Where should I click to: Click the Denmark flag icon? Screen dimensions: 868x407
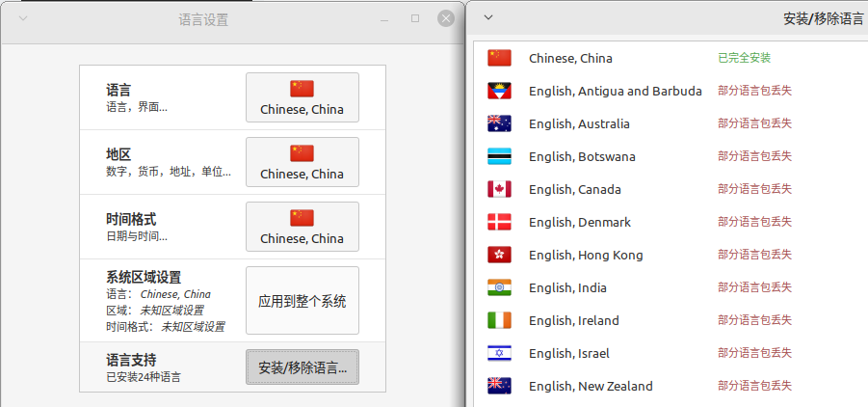[499, 222]
